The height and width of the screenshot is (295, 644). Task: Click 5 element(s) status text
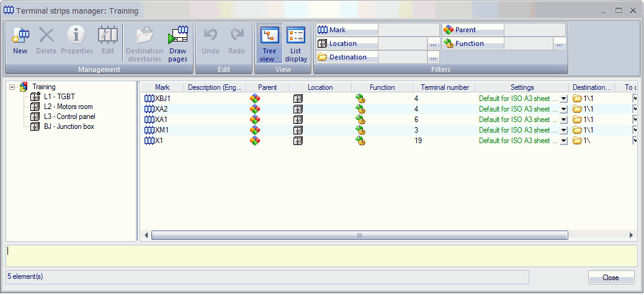click(x=25, y=276)
